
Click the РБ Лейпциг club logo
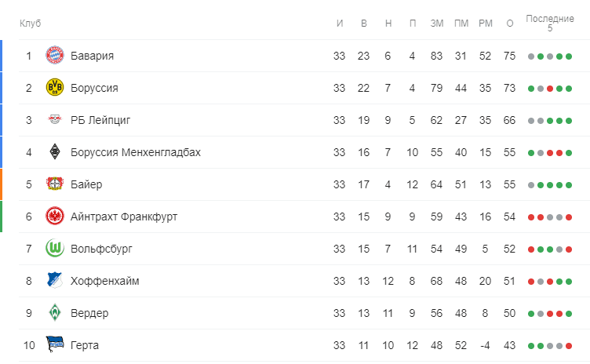55,120
